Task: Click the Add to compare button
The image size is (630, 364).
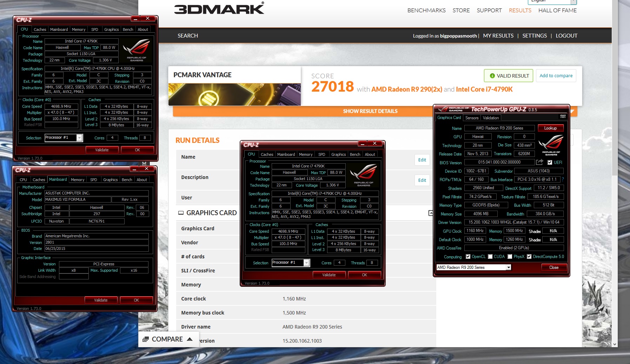Action: coord(556,75)
